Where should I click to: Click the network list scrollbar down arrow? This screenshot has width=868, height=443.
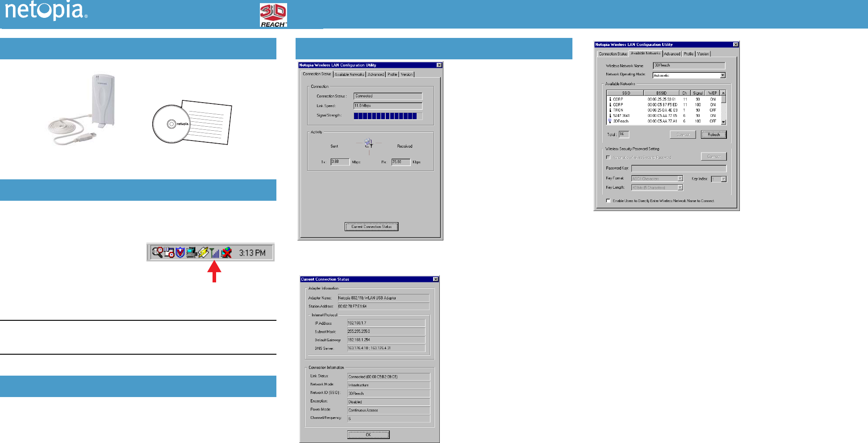[x=723, y=122]
